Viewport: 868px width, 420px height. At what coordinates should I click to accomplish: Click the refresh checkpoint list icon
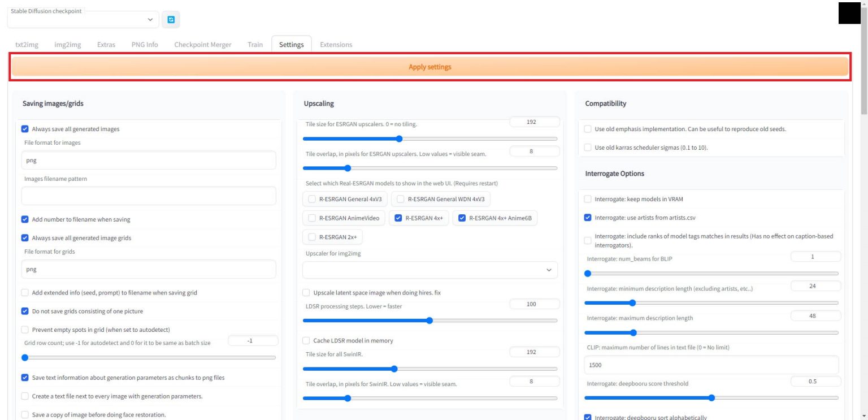[171, 20]
